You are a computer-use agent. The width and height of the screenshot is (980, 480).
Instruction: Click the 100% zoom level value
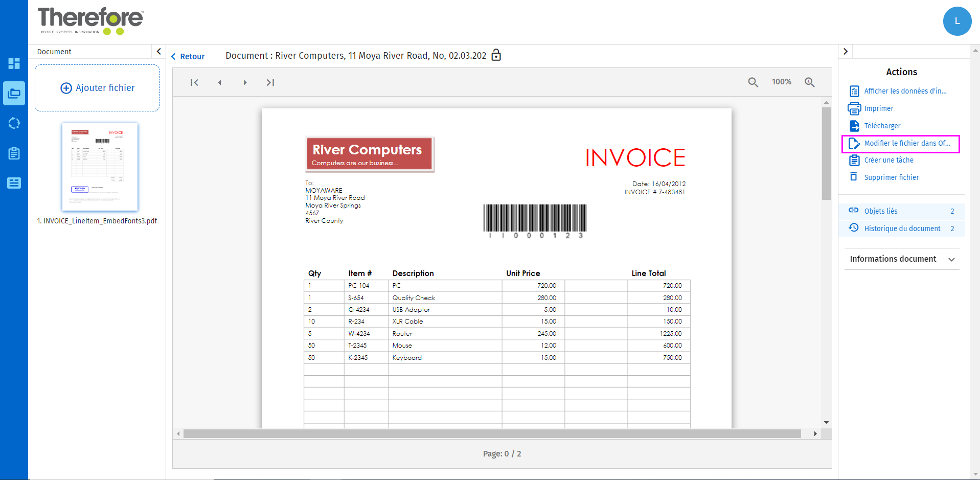[x=782, y=82]
